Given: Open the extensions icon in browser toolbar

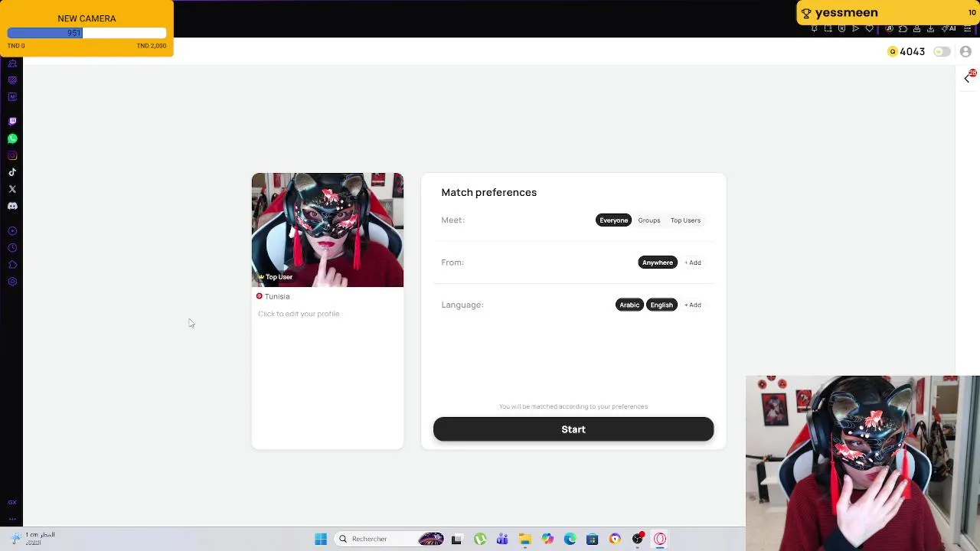Looking at the screenshot, I should [903, 28].
